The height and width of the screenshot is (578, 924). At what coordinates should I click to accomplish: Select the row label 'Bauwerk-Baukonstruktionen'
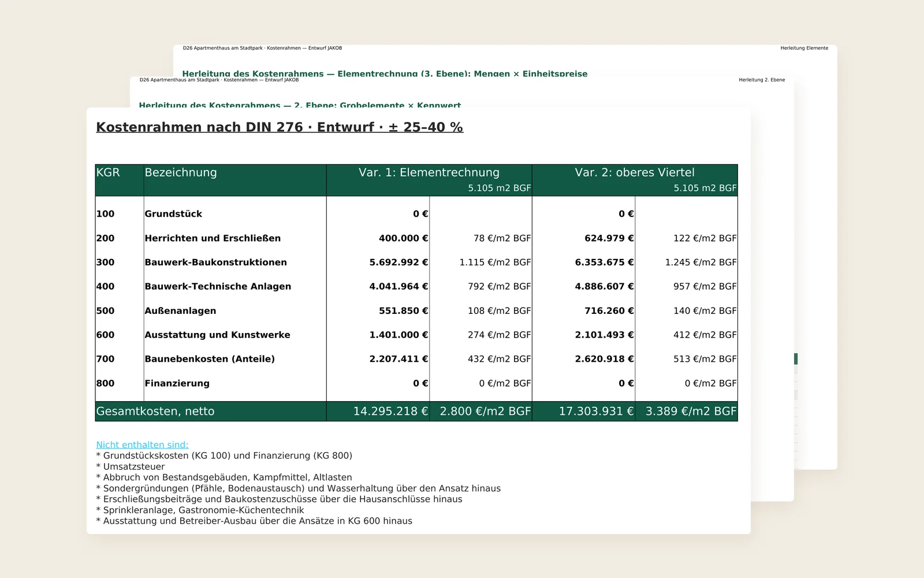pyautogui.click(x=215, y=262)
